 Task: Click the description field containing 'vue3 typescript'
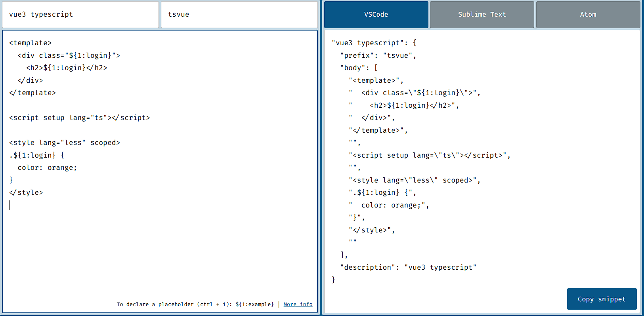[80, 15]
